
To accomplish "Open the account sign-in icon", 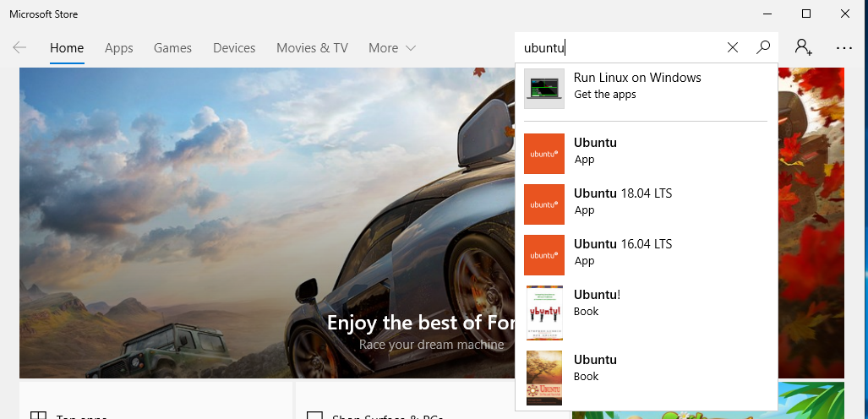I will (803, 48).
